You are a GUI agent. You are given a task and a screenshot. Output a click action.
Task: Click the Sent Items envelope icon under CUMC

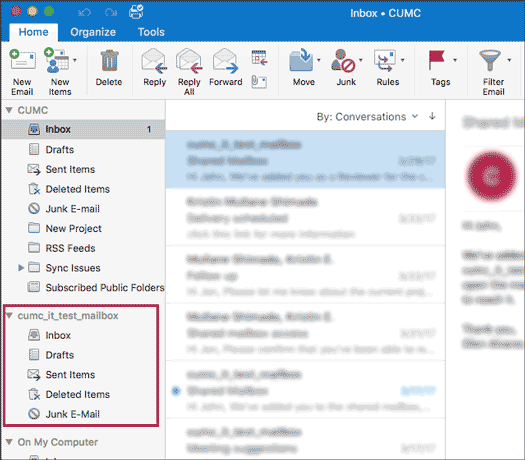pyautogui.click(x=34, y=169)
